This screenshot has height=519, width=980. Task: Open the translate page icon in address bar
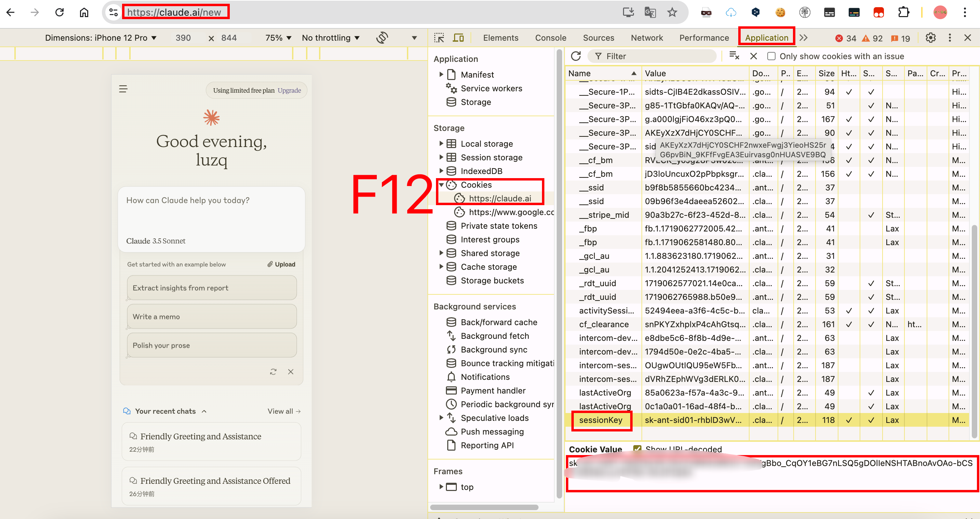(650, 12)
